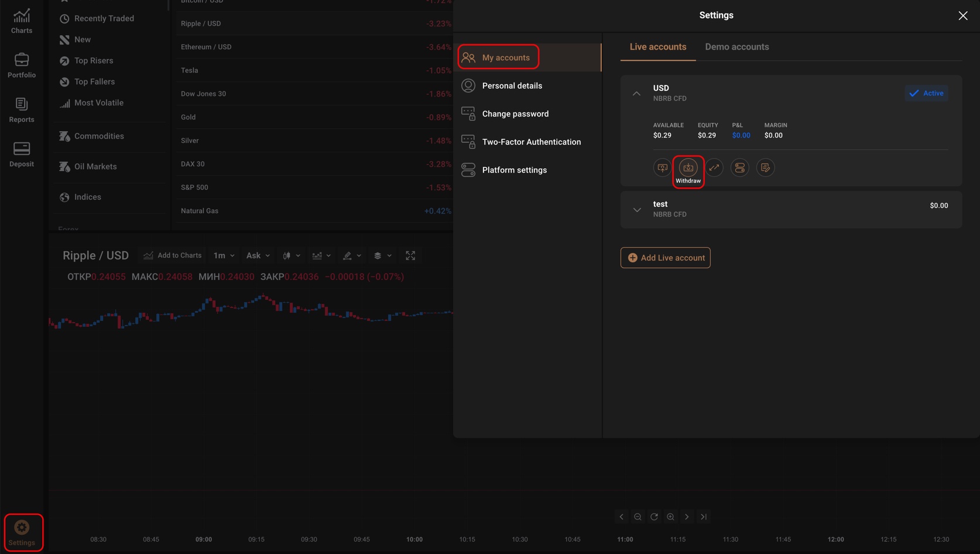Select DAX 30 market row
Image resolution: width=980 pixels, height=554 pixels.
click(x=315, y=164)
